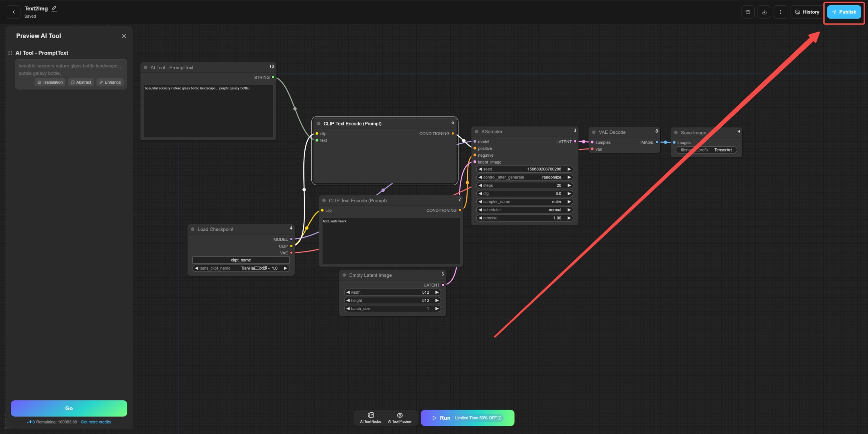Image resolution: width=868 pixels, height=434 pixels.
Task: Open AI Tool Nodes panel
Action: [x=370, y=418]
